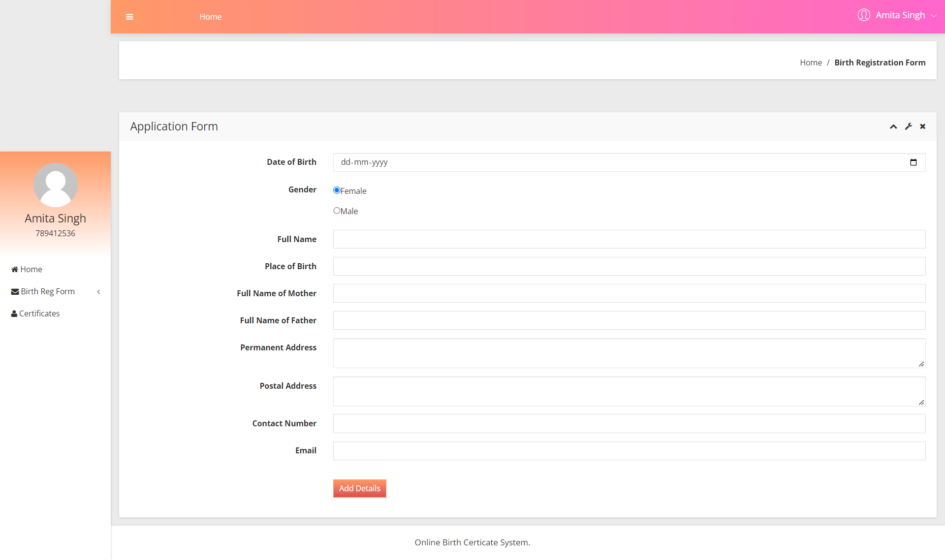
Task: Click the person icon next to Certificates
Action: click(x=13, y=313)
